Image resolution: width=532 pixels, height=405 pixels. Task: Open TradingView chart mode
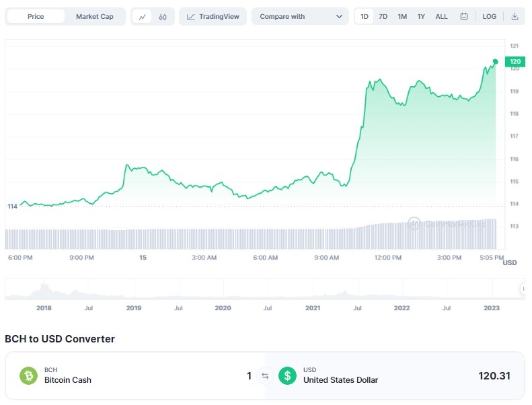coord(213,16)
